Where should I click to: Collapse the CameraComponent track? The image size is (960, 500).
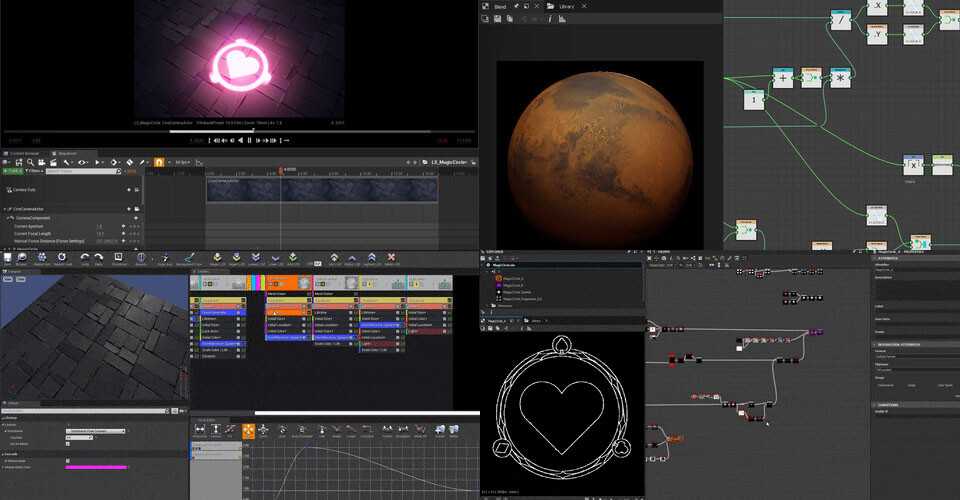[x=7, y=218]
